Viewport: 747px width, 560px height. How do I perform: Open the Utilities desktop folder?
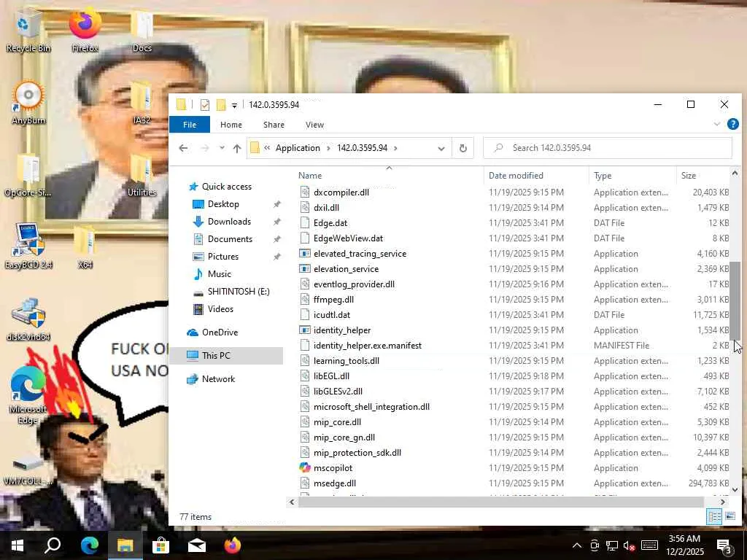tap(142, 175)
